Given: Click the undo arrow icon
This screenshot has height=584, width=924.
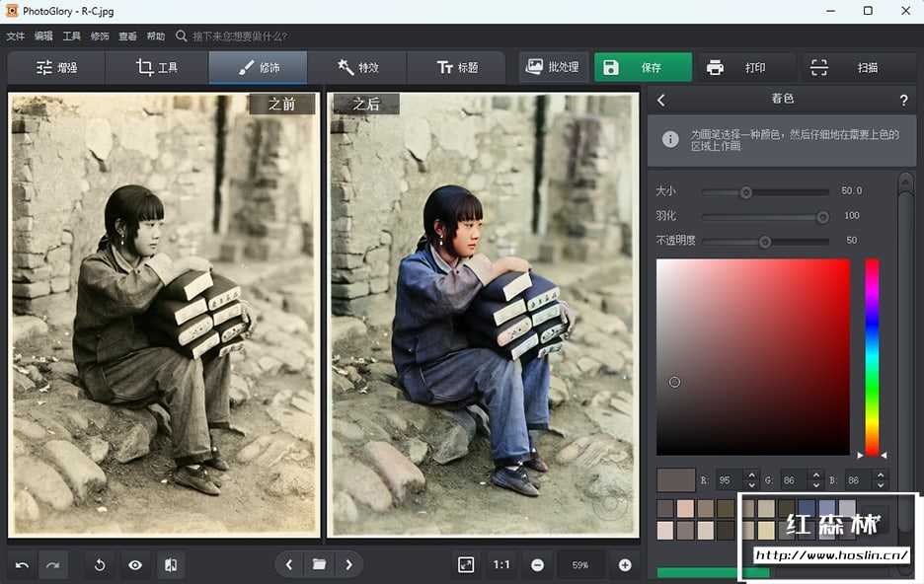Looking at the screenshot, I should (x=22, y=565).
